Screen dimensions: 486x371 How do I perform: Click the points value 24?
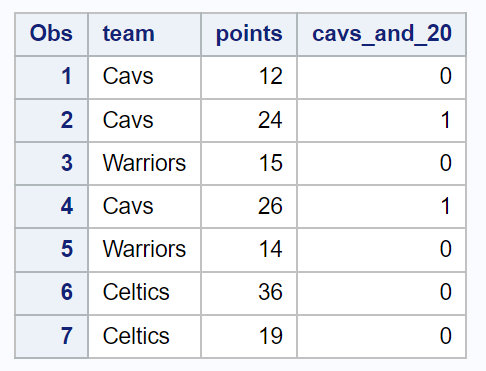click(x=249, y=120)
